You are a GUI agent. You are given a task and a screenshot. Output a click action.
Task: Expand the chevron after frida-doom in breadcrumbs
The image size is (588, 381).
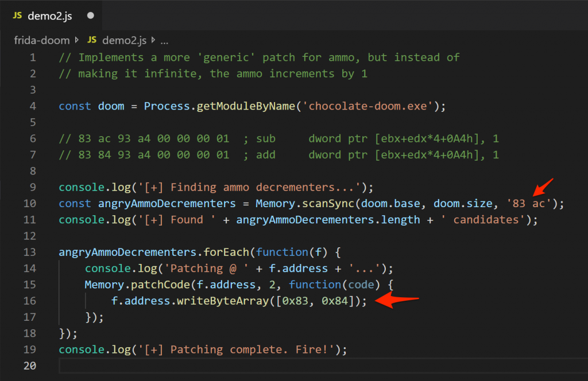tap(77, 41)
